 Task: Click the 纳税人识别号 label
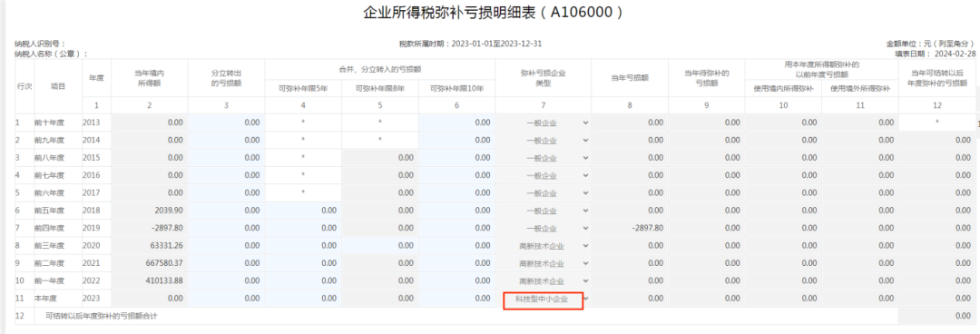[40, 44]
